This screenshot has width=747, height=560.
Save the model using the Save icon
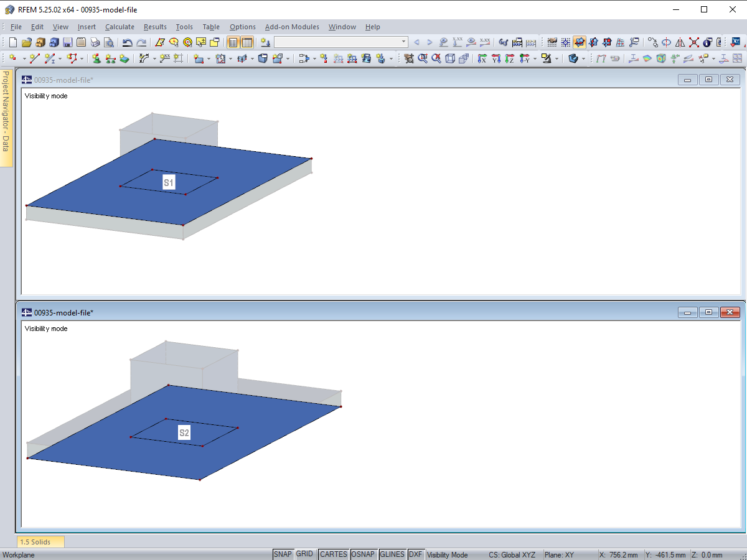click(x=67, y=42)
